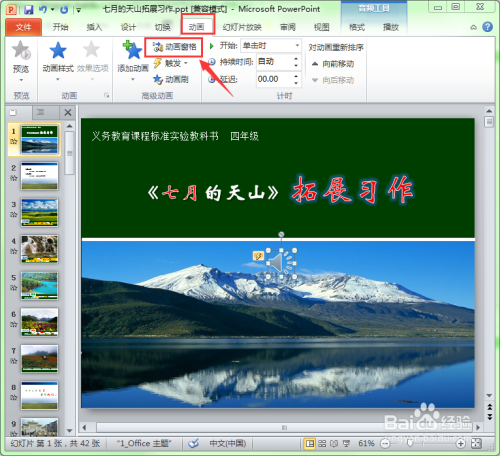
Task: Click the animation trigger tag beside speaker
Action: [258, 256]
